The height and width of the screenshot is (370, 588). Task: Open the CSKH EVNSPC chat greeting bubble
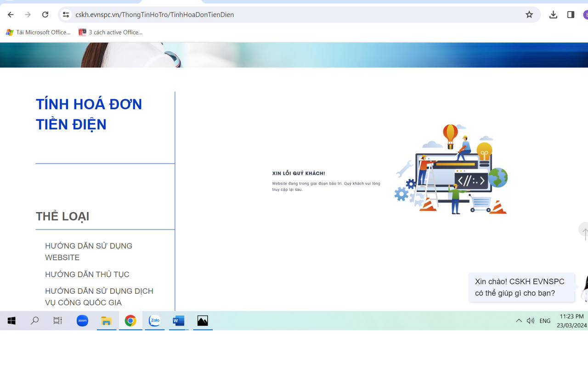point(521,287)
